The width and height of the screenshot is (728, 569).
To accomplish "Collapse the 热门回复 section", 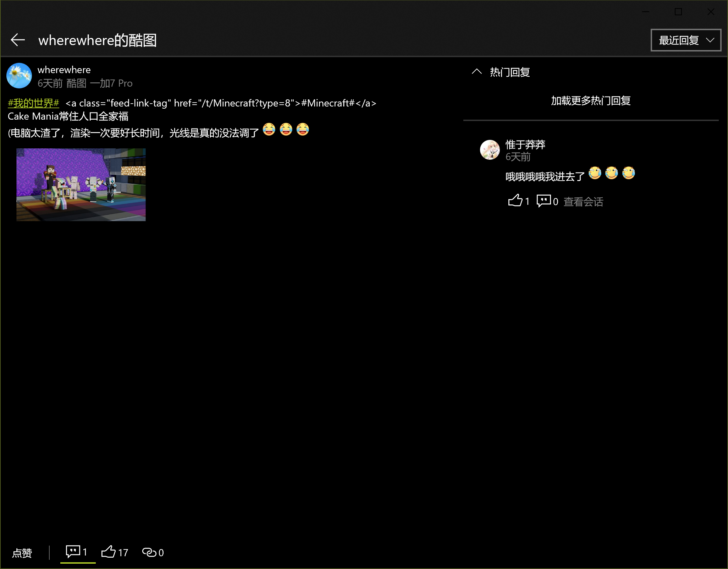I will (477, 72).
